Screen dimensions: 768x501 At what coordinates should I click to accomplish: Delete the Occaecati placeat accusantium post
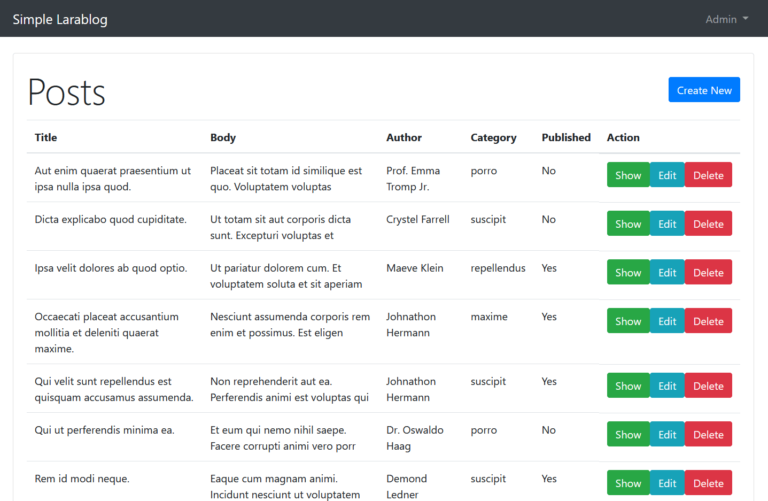[708, 321]
